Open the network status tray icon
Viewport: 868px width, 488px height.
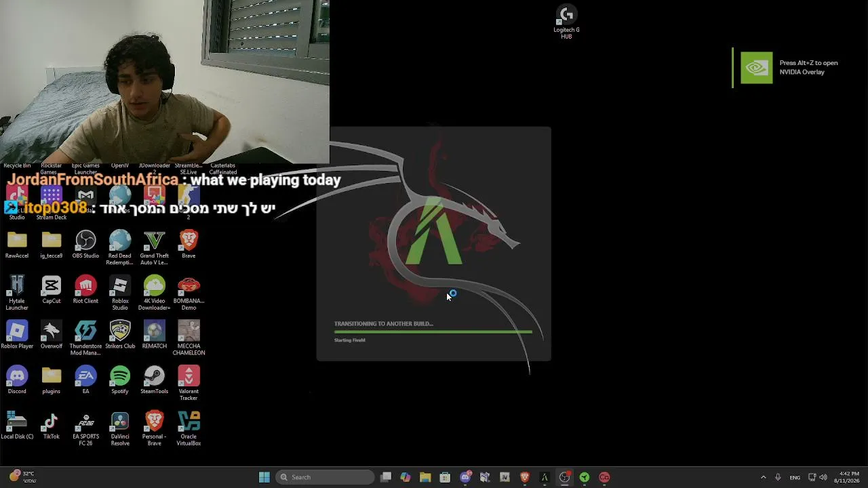pos(812,477)
